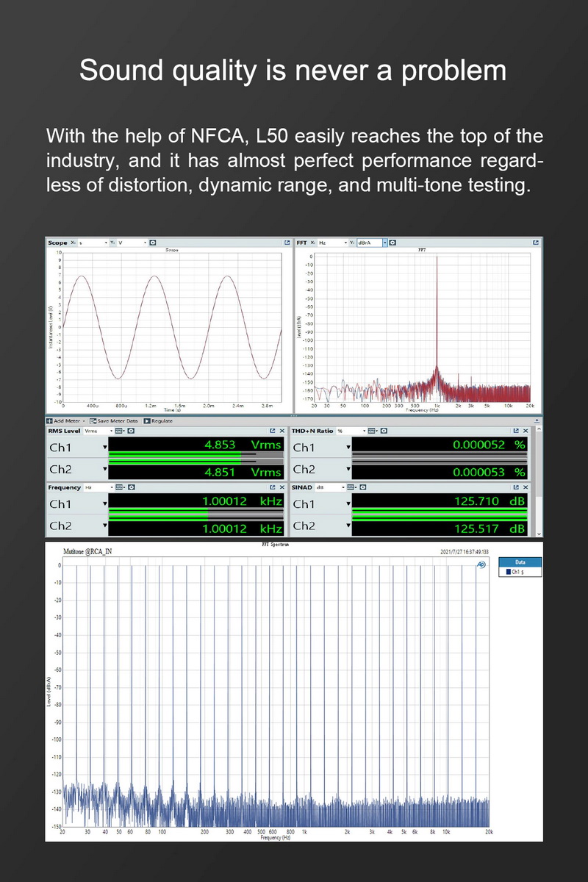Open settings icon on Frequency meter
The image size is (588, 882).
click(131, 487)
